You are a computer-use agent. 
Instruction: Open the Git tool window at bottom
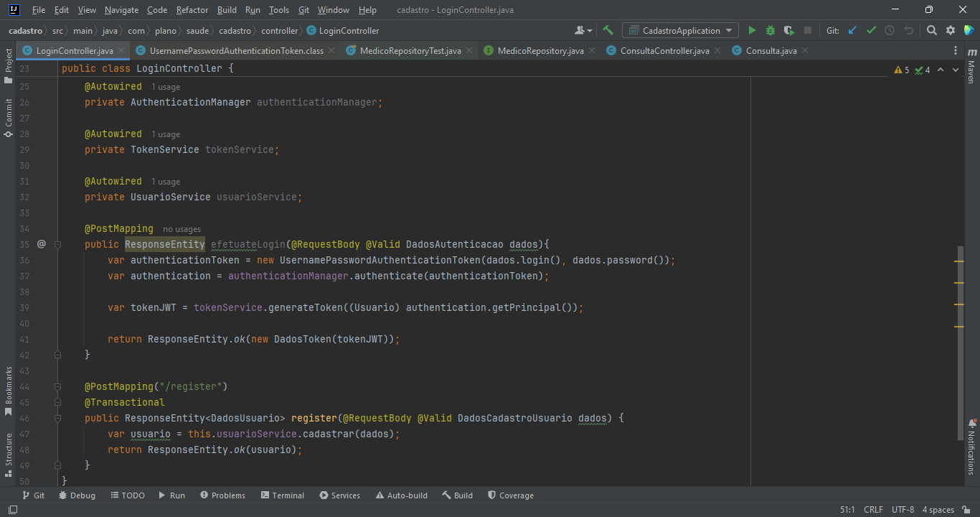(33, 495)
